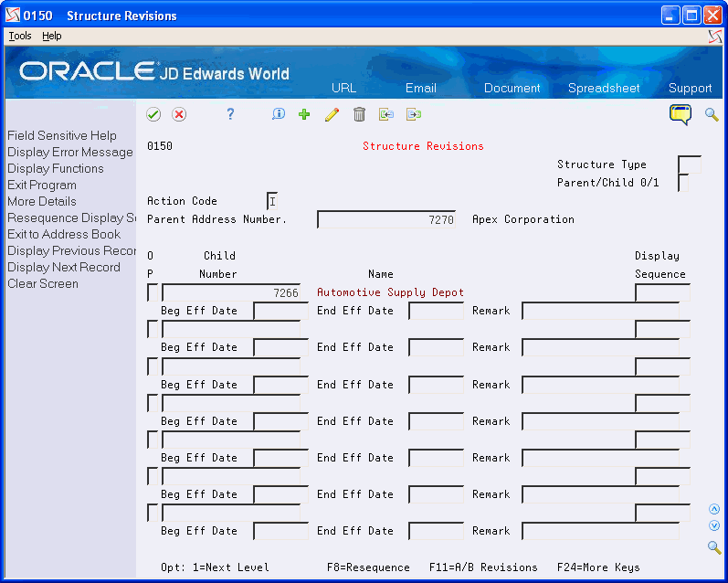Select Resequence Display in the sidebar
The height and width of the screenshot is (583, 728).
click(x=71, y=217)
